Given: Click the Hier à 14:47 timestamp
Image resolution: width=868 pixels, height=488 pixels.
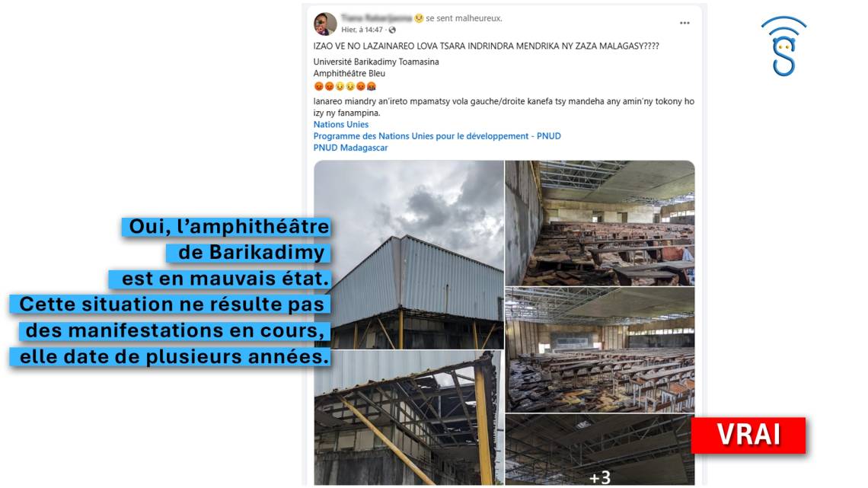Looking at the screenshot, I should point(362,30).
